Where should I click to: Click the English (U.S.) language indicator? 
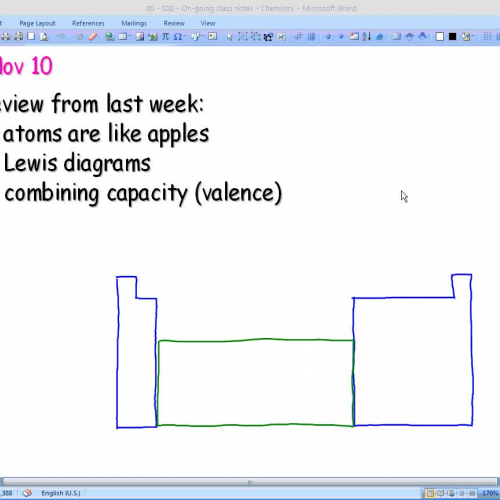tap(61, 493)
